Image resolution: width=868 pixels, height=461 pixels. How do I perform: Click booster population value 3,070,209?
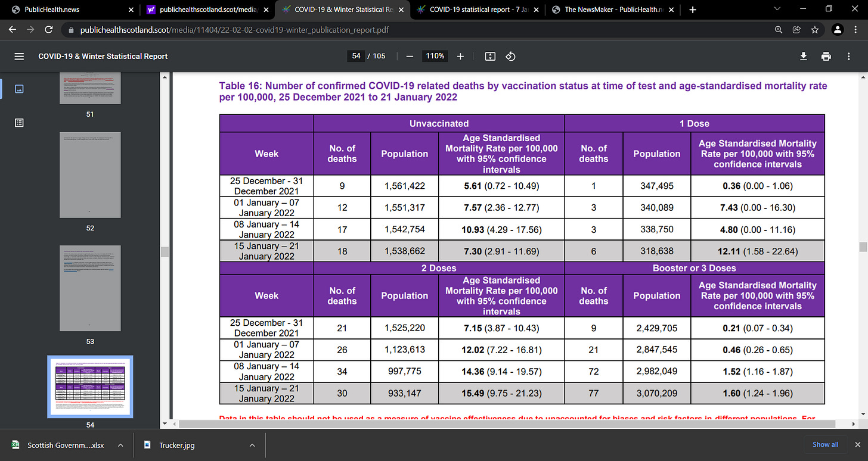656,393
